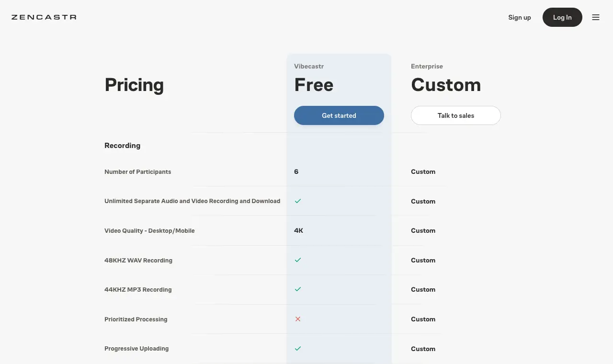Click the Enterprise plan name
Viewport: 613px width, 364px height.
[x=427, y=66]
